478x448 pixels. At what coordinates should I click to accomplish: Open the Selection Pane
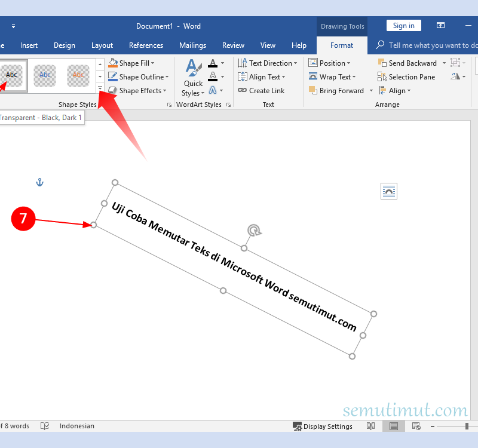(406, 77)
